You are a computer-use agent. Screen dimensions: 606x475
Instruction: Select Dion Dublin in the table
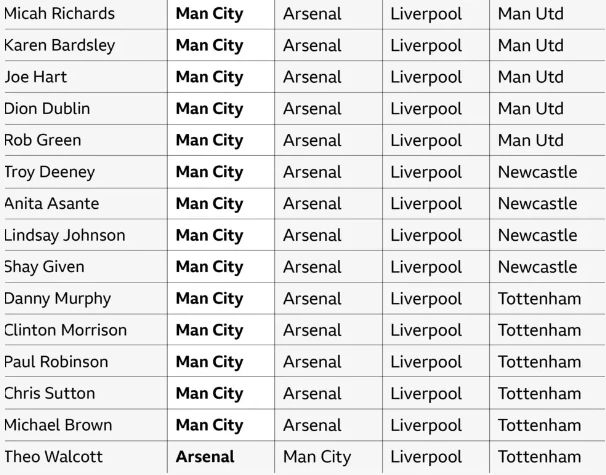[x=47, y=108]
